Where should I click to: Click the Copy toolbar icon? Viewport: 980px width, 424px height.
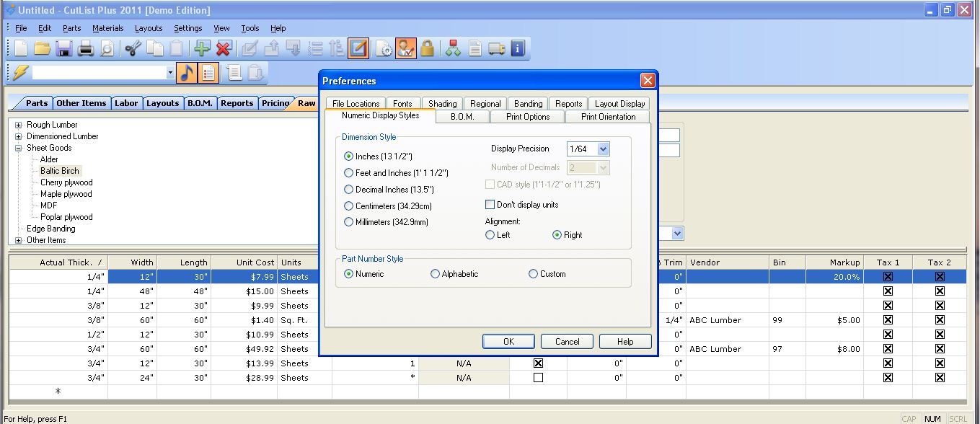pyautogui.click(x=154, y=48)
